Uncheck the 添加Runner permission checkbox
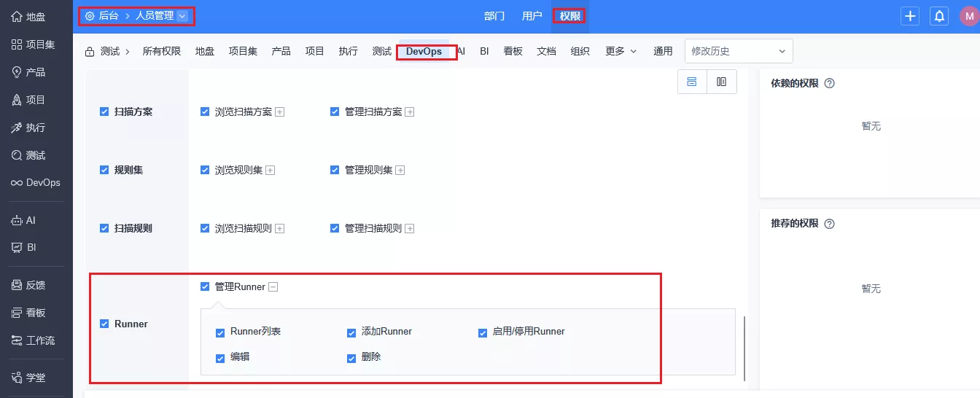The width and height of the screenshot is (980, 398). click(351, 332)
